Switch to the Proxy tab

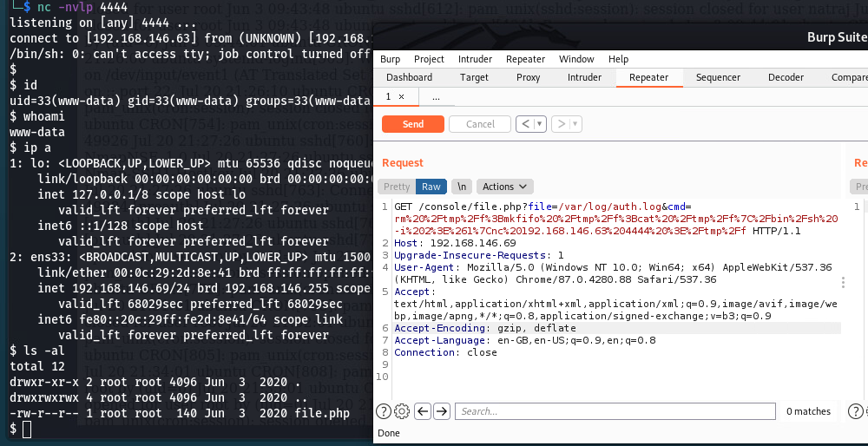click(x=528, y=77)
